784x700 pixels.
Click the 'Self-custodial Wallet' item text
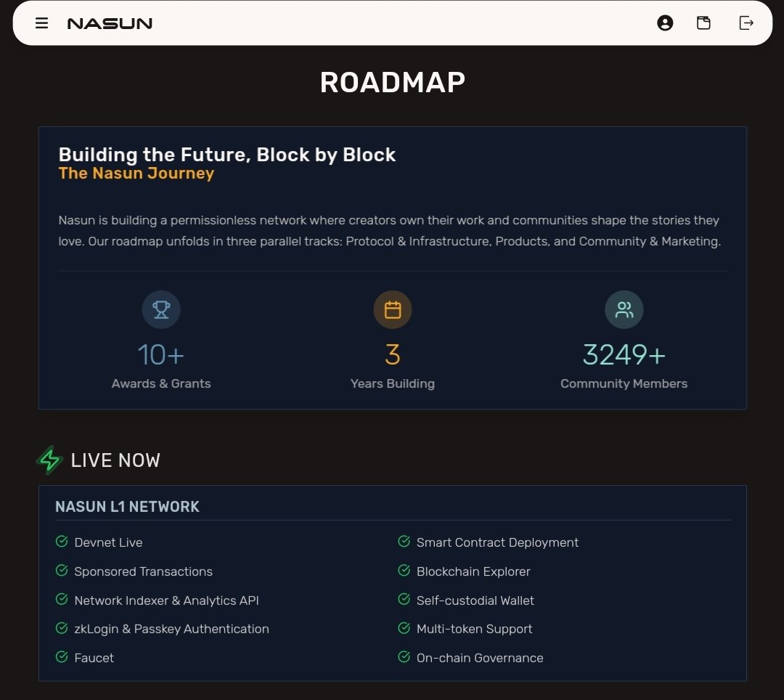(475, 601)
